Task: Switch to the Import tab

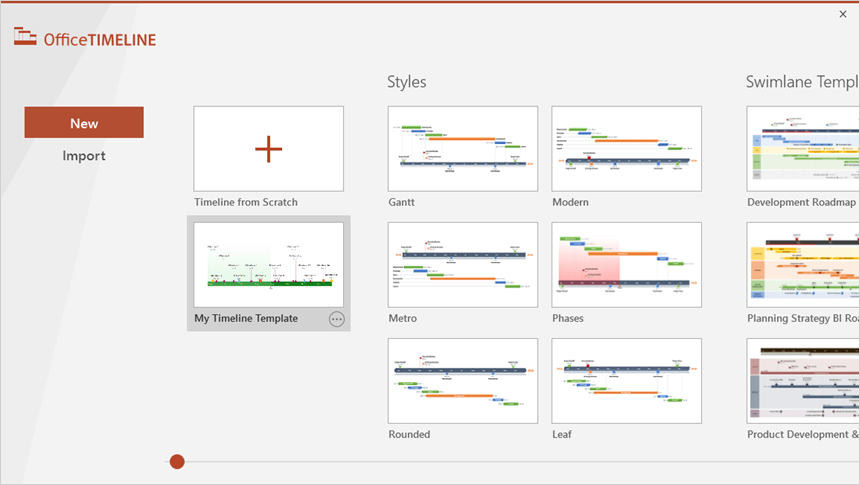Action: pyautogui.click(x=84, y=156)
